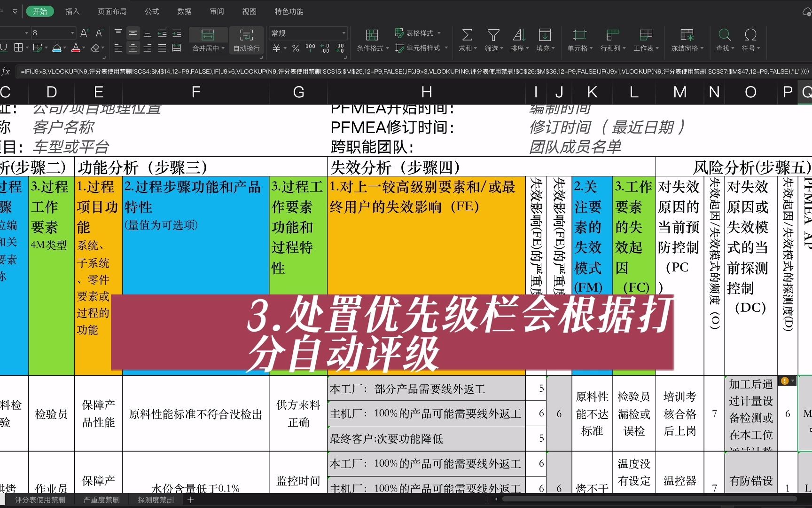The width and height of the screenshot is (812, 508).
Task: Click cell 最终客户:次要功能降低
Action: pyautogui.click(x=427, y=438)
